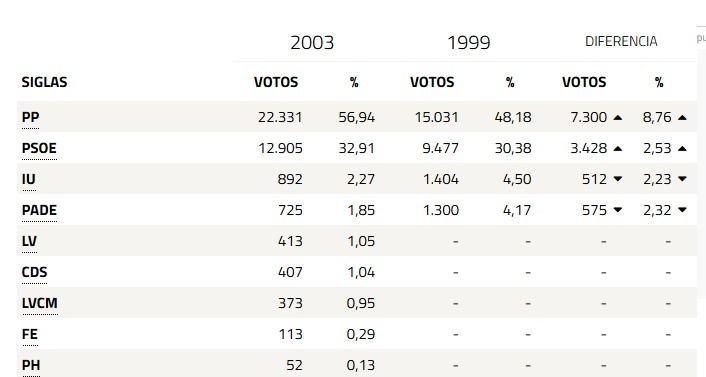Click the LVCM party abbreviation

(x=40, y=303)
